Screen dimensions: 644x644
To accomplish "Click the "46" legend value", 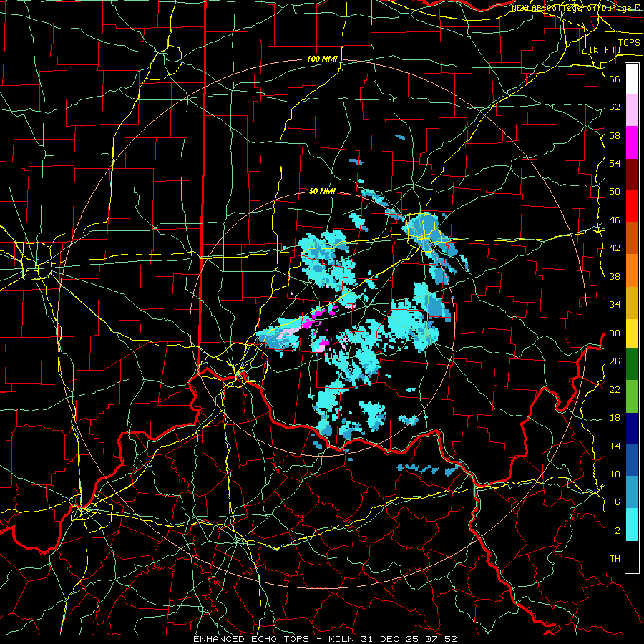I will click(615, 220).
